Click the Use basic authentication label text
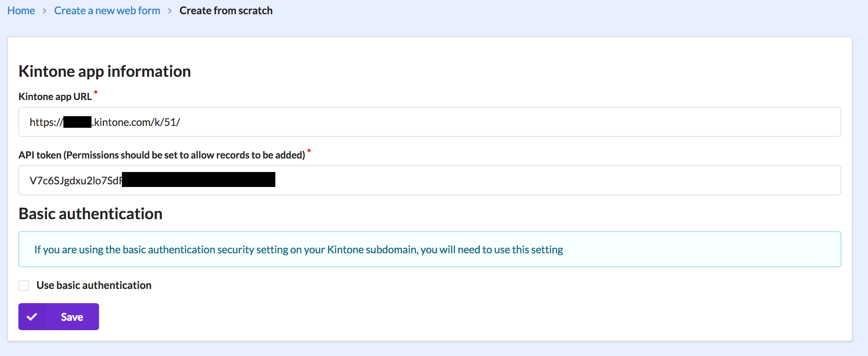 click(94, 286)
